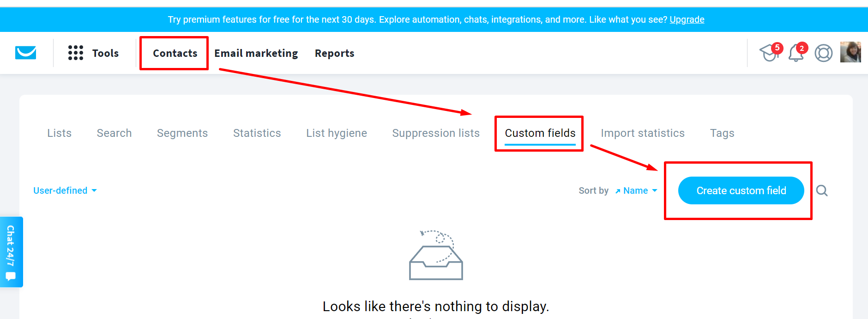Open the Reports menu
Screen dimensions: 868x319
(x=334, y=53)
